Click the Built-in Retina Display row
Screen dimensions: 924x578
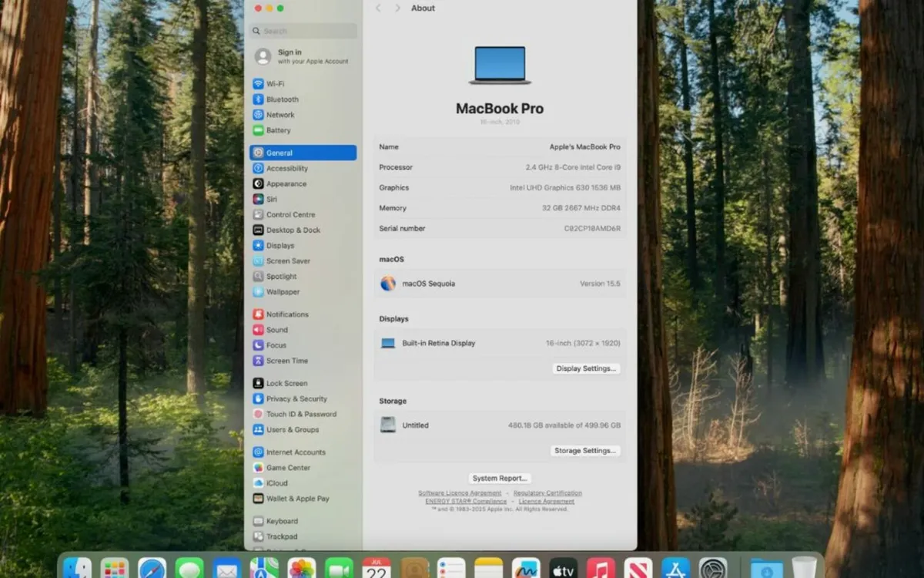pyautogui.click(x=500, y=343)
